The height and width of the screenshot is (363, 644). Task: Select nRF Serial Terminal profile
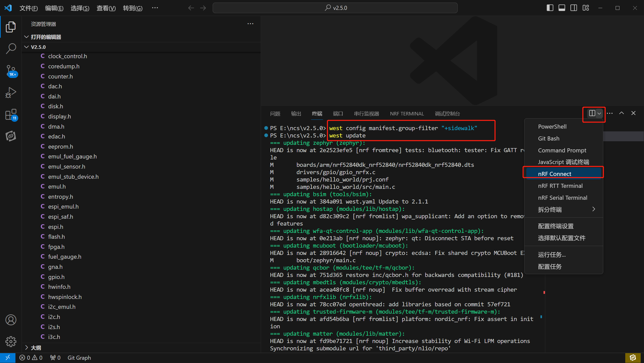tap(564, 198)
